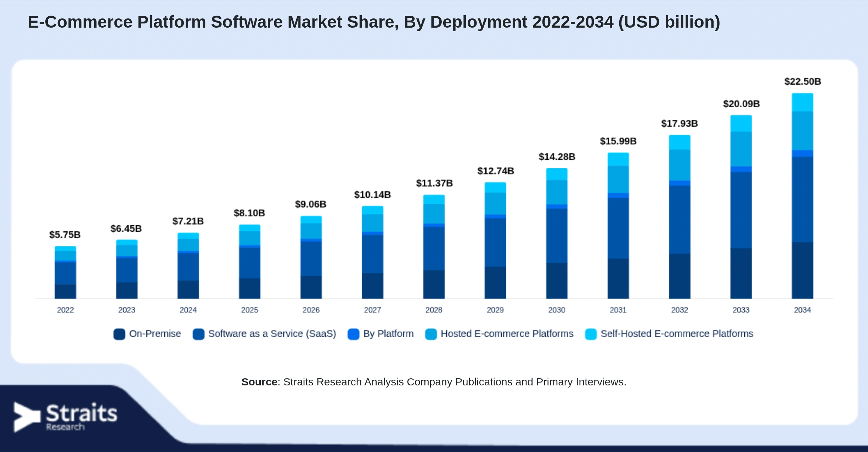Image resolution: width=868 pixels, height=452 pixels.
Task: Select the 2023 stacked bar
Action: coord(127,269)
